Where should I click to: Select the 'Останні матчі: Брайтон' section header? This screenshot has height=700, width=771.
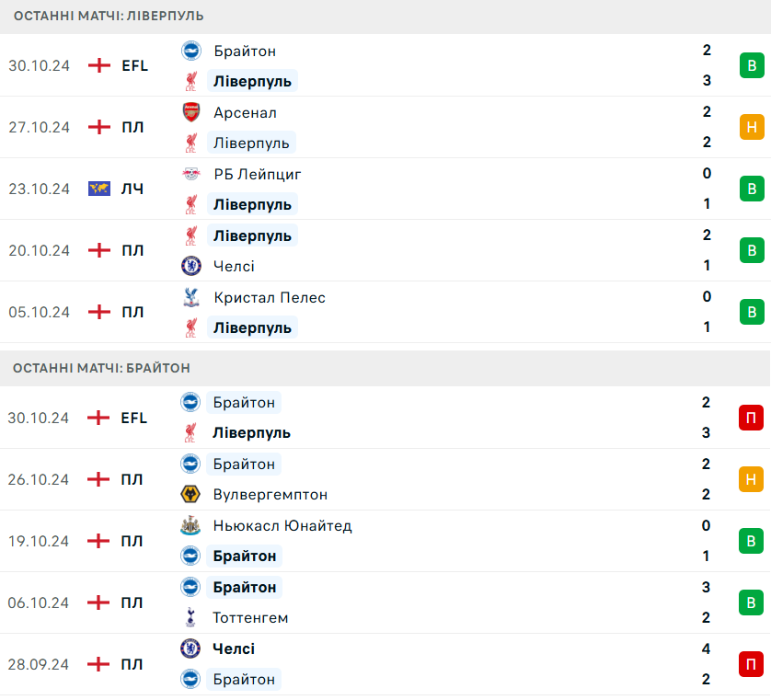pos(101,368)
